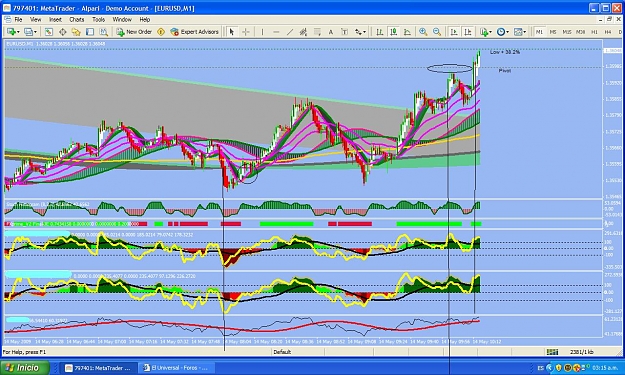Switch to candlestick chart display
Screen dimensions: 625x375
tap(393, 32)
